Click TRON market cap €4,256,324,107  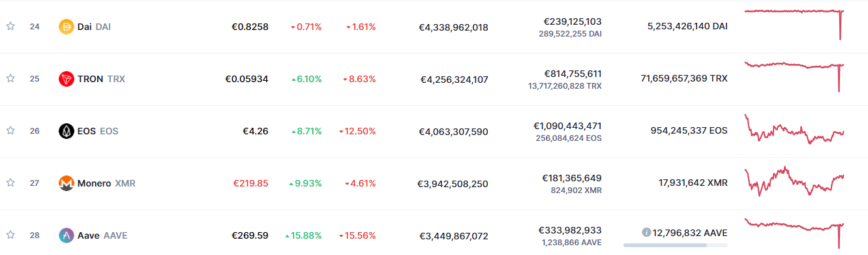coord(453,80)
